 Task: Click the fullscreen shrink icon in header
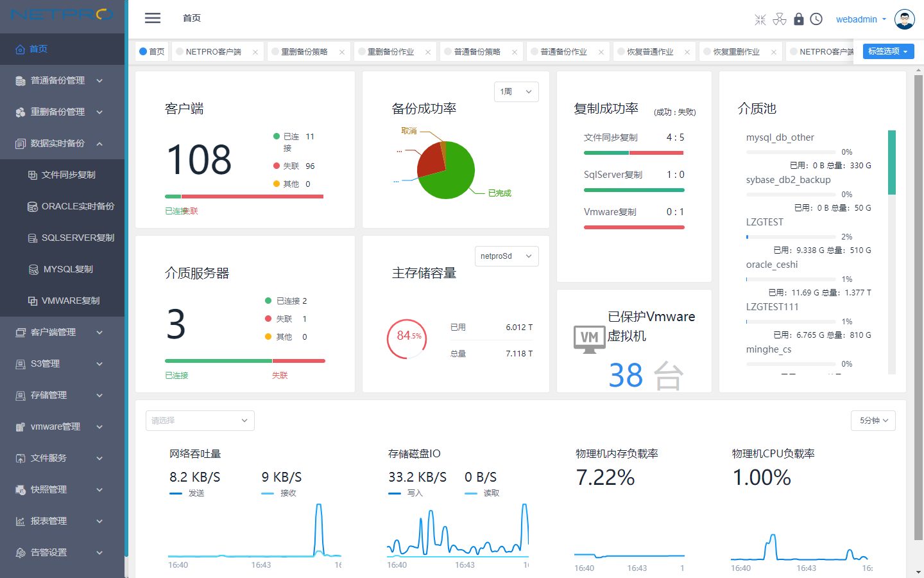pos(760,19)
